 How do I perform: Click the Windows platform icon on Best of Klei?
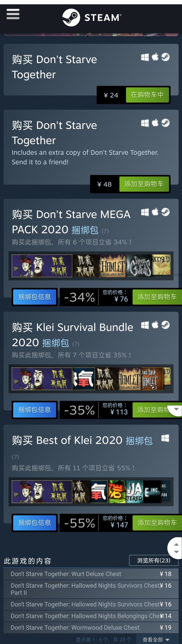tap(165, 438)
